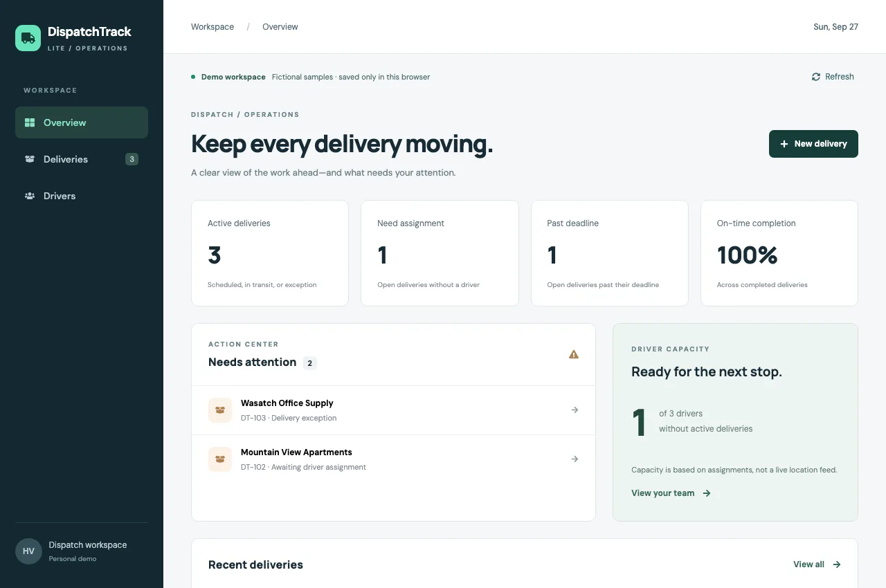Click the package icon beside Wasatch Office Supply
The width and height of the screenshot is (886, 588).
[220, 410]
